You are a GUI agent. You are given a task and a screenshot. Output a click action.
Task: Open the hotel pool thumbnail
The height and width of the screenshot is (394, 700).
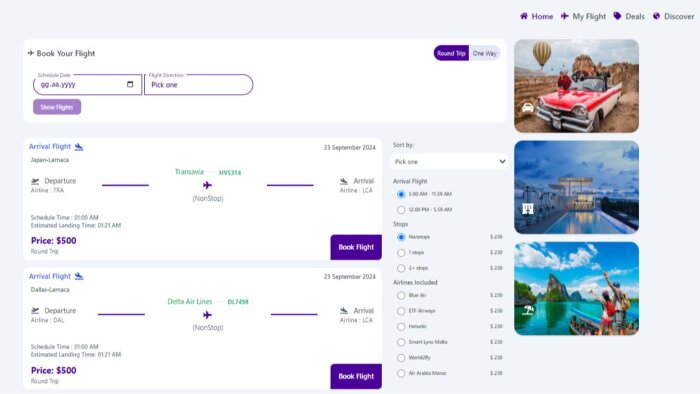tap(576, 187)
